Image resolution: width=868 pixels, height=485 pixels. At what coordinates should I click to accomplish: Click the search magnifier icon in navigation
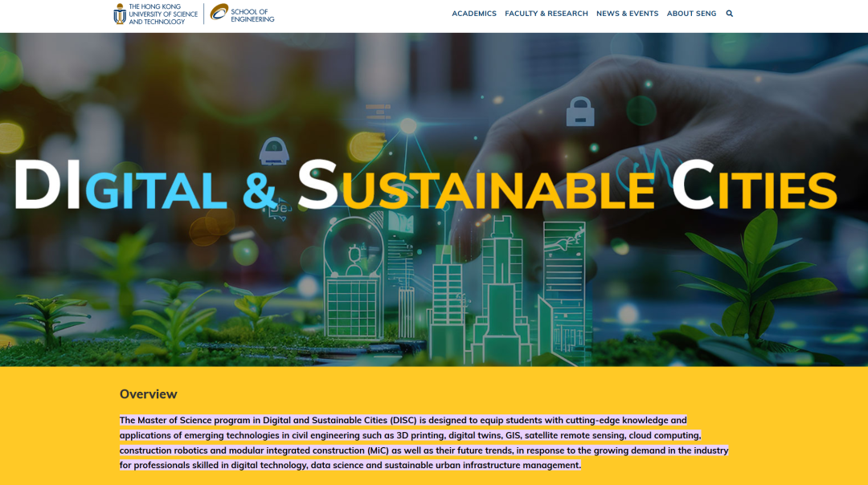pos(729,14)
